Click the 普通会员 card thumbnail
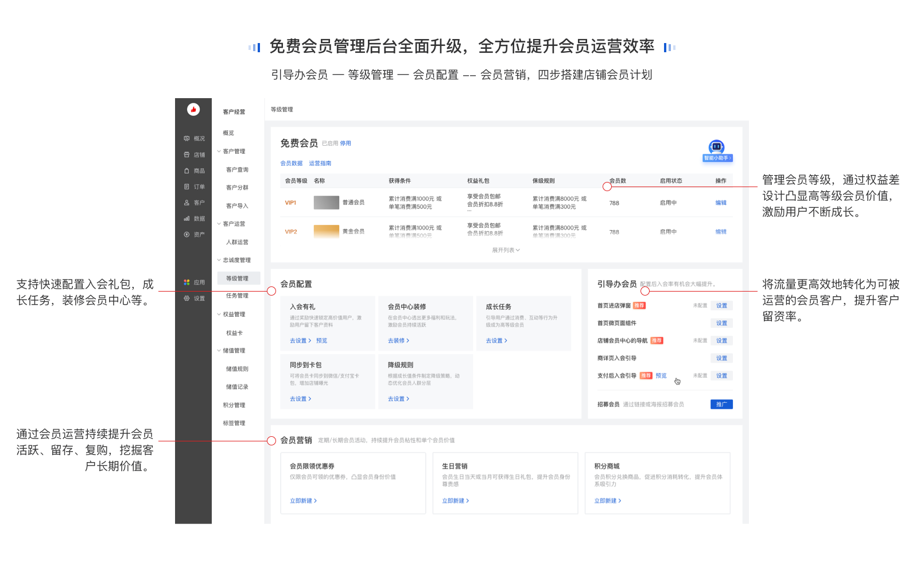 tap(327, 203)
